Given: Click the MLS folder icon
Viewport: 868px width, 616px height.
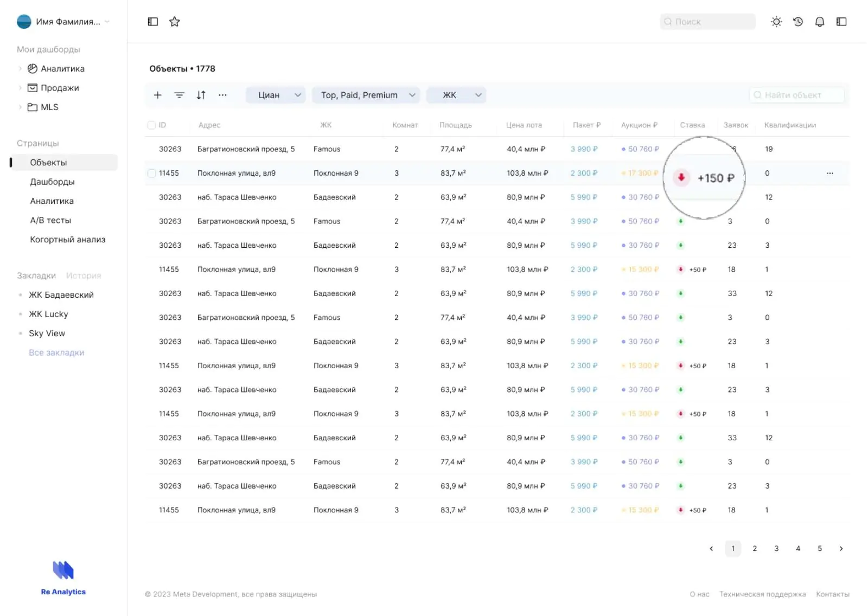Looking at the screenshot, I should pos(33,107).
